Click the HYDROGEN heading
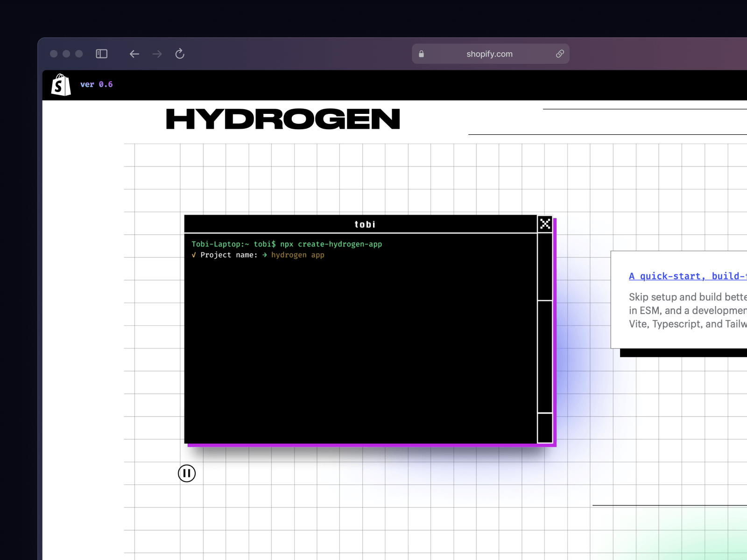Screen dimensions: 747x560 click(283, 119)
